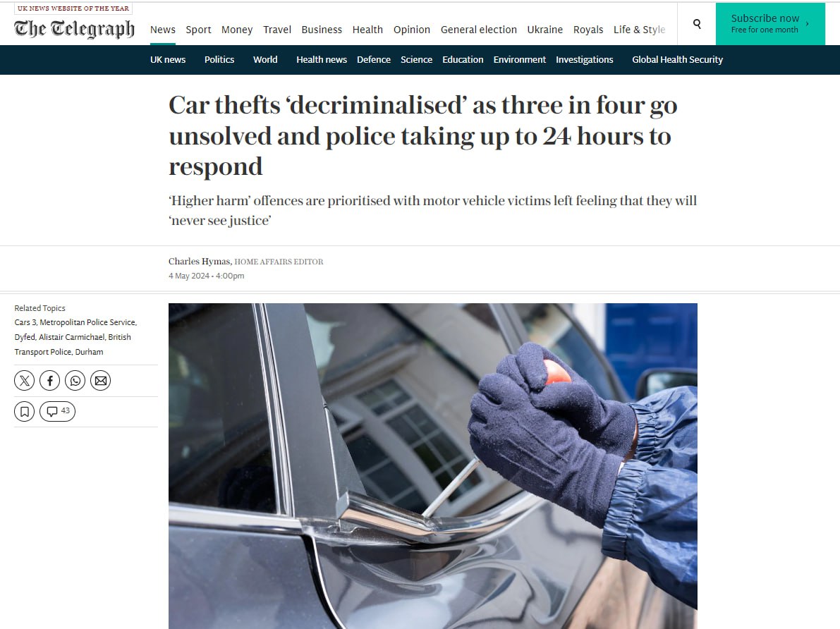Open the Defence subsection
The width and height of the screenshot is (840, 629).
click(x=373, y=59)
